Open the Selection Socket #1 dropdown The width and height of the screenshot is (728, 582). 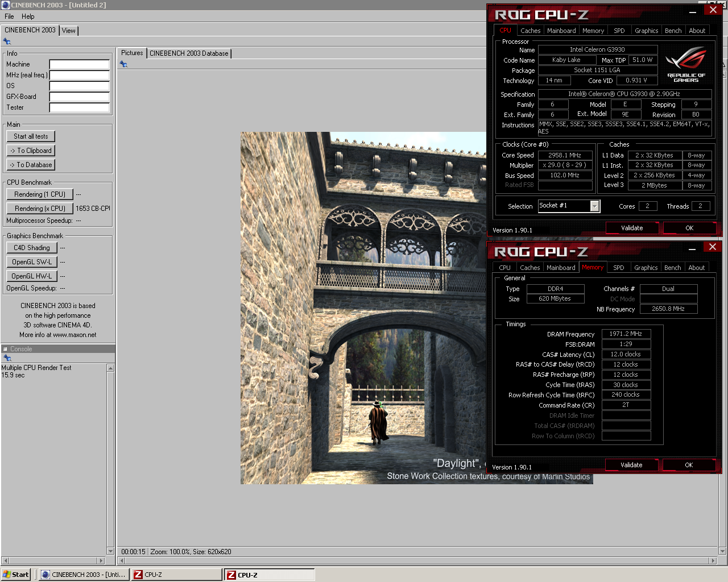coord(594,206)
